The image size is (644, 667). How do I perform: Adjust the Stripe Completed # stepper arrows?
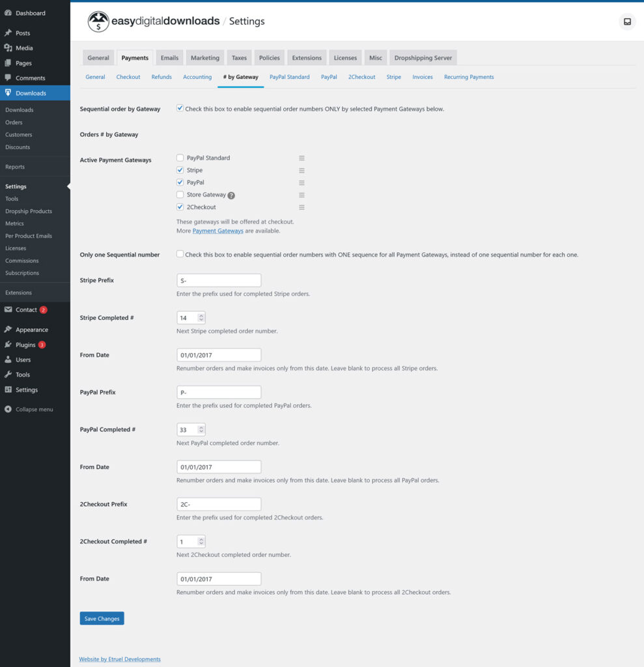click(201, 318)
